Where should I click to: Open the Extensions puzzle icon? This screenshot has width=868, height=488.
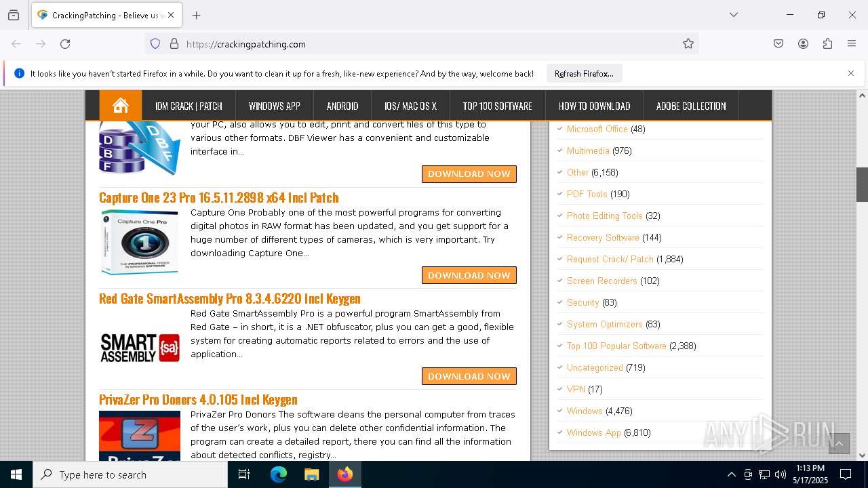pos(827,44)
